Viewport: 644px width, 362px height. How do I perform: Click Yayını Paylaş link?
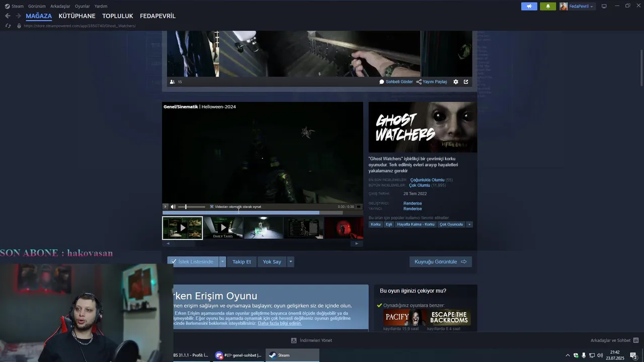pyautogui.click(x=432, y=81)
